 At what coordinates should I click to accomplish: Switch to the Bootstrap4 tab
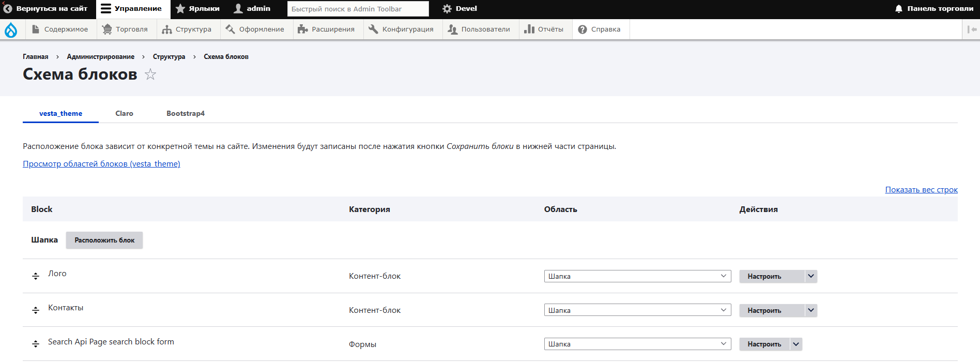tap(186, 113)
